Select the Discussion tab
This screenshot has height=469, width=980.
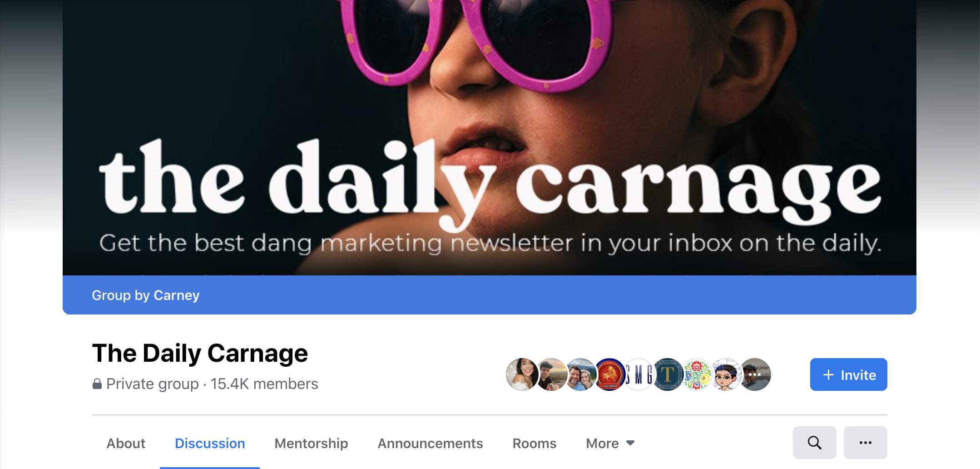[x=210, y=443]
